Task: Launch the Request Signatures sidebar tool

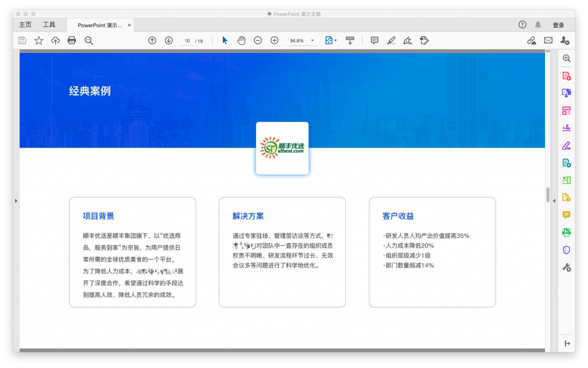Action: pyautogui.click(x=567, y=128)
